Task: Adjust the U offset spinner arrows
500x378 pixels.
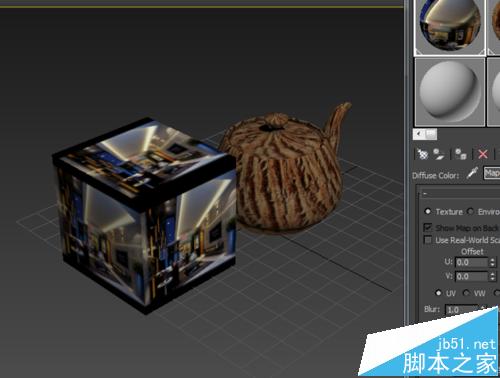Action: pyautogui.click(x=492, y=262)
